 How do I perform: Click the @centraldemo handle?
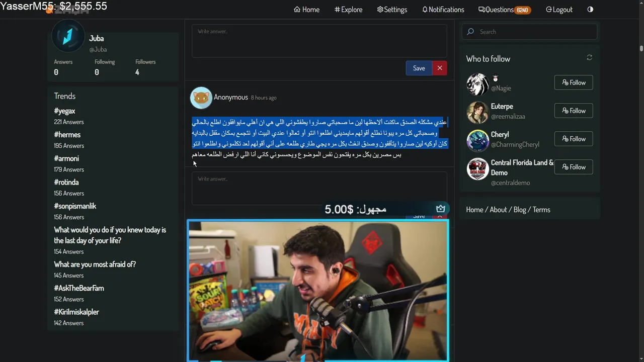510,183
